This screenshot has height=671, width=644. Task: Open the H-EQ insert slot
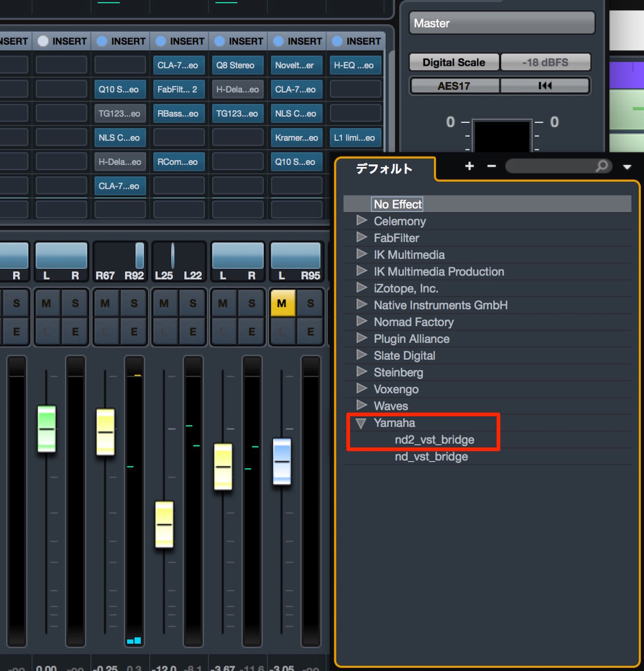click(355, 65)
